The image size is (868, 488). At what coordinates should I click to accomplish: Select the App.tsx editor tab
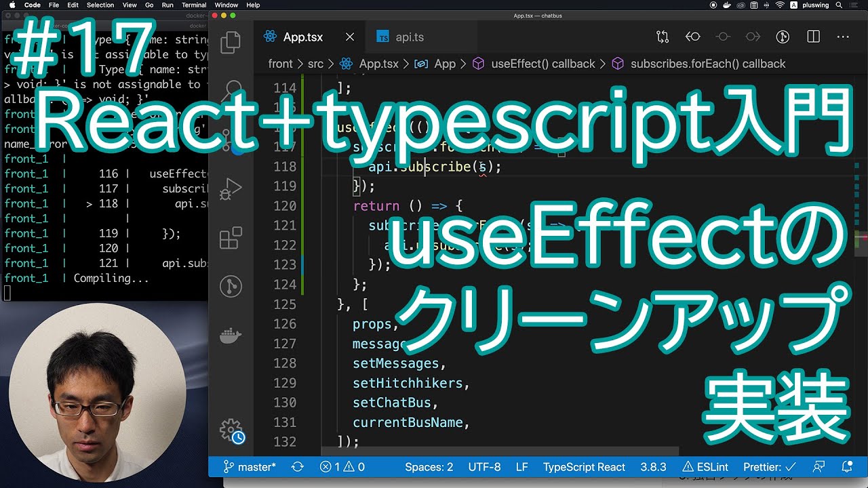click(x=303, y=37)
